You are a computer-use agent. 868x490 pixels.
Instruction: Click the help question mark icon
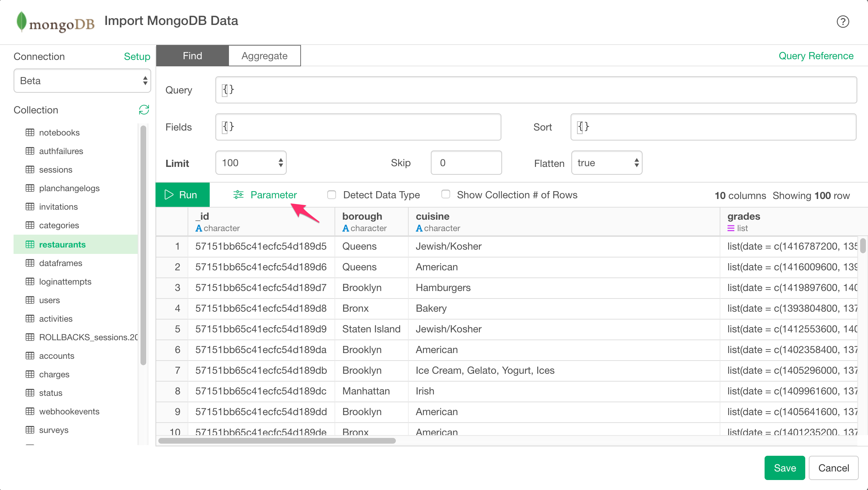tap(843, 22)
